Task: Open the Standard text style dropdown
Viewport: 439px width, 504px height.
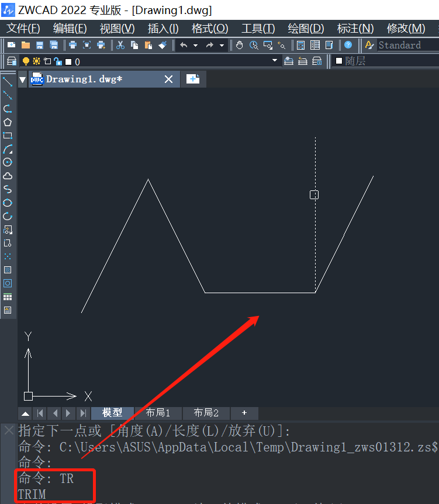Action: pos(408,45)
